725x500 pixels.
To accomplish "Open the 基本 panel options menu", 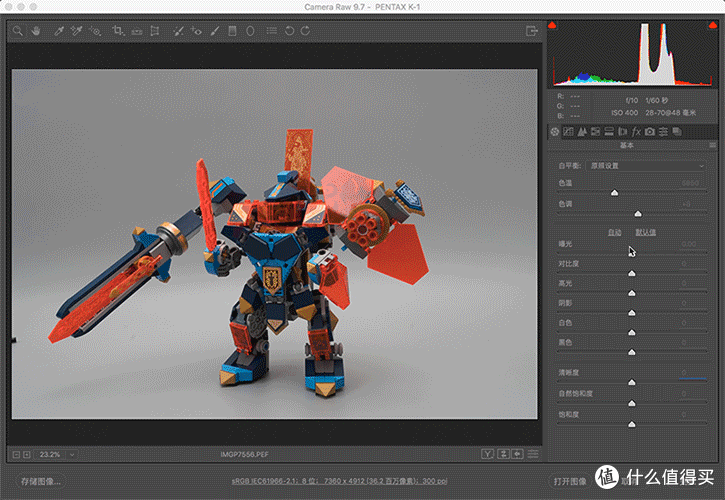I will (x=713, y=145).
